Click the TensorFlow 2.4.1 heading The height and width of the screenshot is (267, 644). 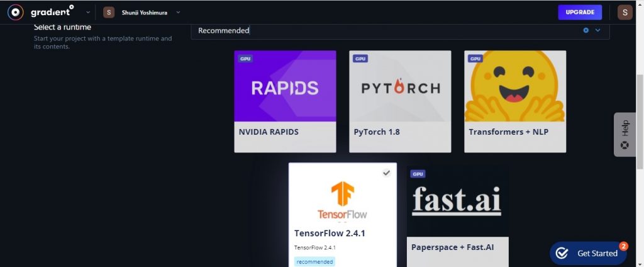pyautogui.click(x=330, y=233)
